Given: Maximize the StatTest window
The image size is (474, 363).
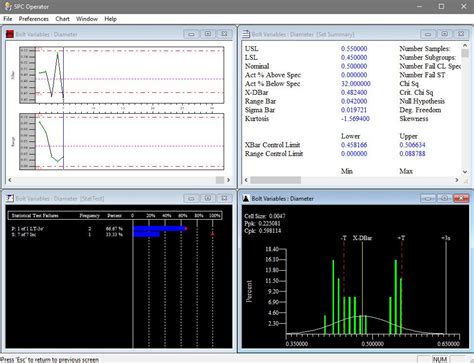Looking at the screenshot, I should [208, 198].
